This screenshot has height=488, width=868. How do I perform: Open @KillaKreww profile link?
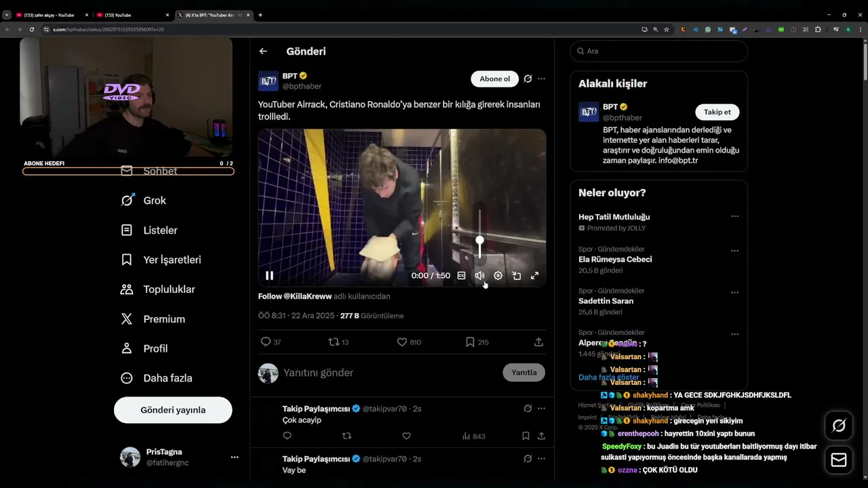[x=294, y=296]
